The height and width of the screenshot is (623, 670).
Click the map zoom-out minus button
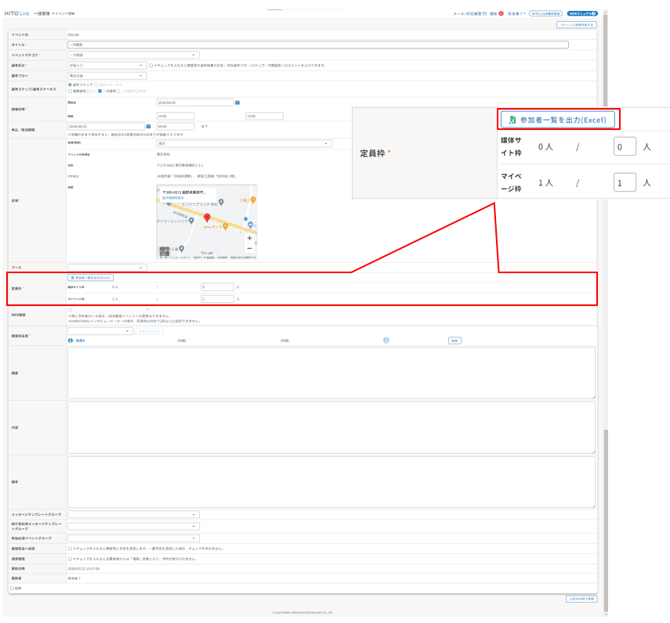coord(250,248)
